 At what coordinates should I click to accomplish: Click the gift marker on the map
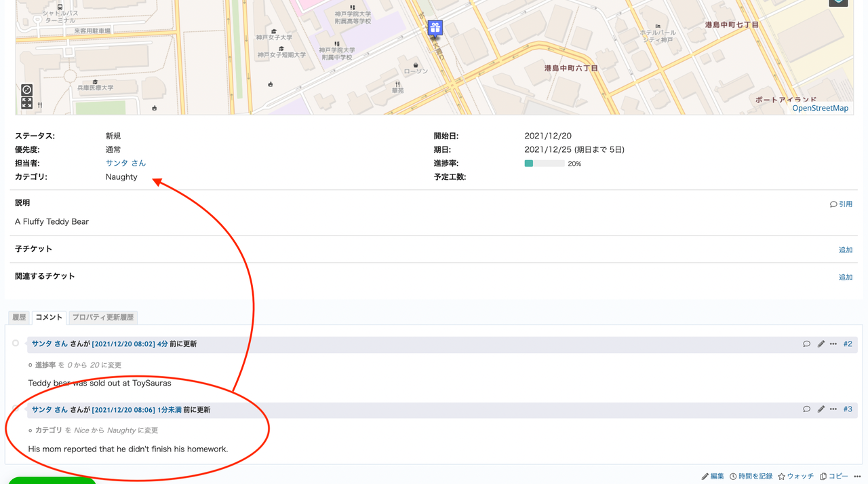pos(435,28)
